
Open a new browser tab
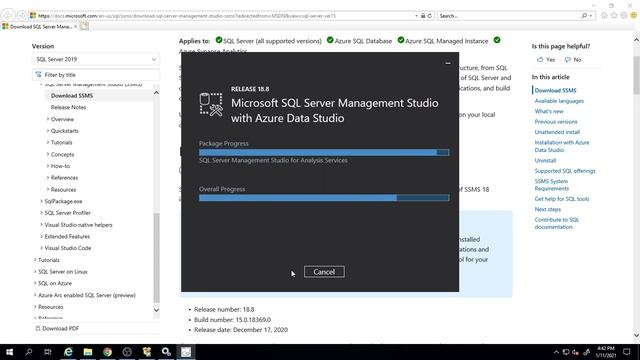tap(84, 27)
